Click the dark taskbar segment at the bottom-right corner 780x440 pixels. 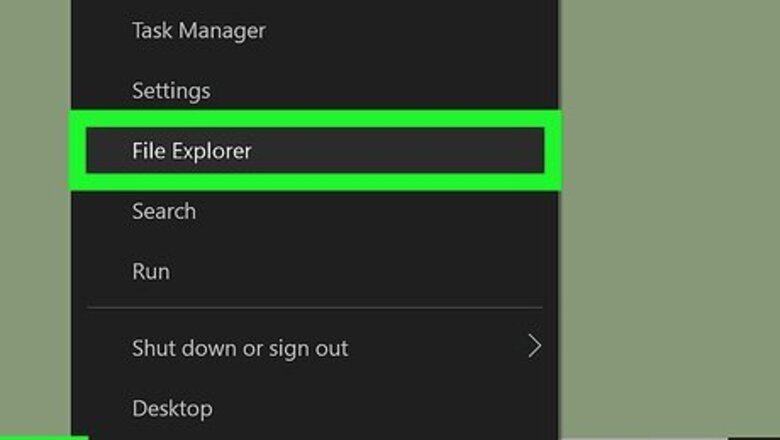click(x=755, y=437)
